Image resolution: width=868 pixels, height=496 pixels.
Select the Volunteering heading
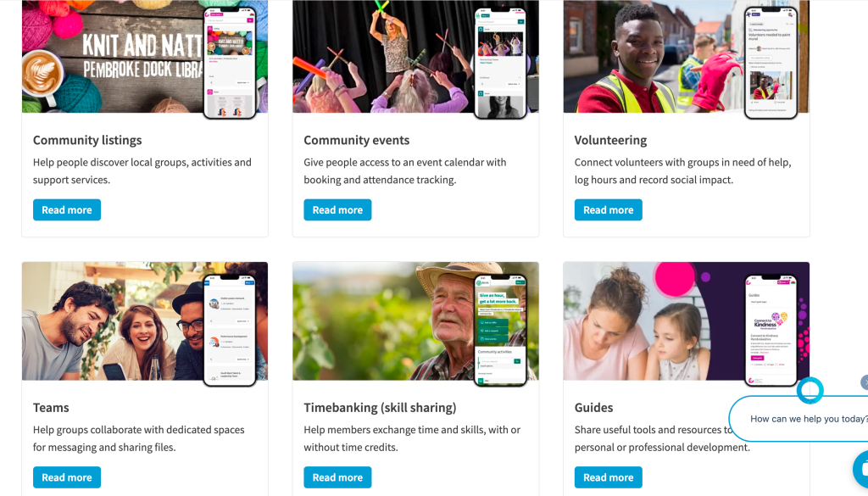(610, 140)
